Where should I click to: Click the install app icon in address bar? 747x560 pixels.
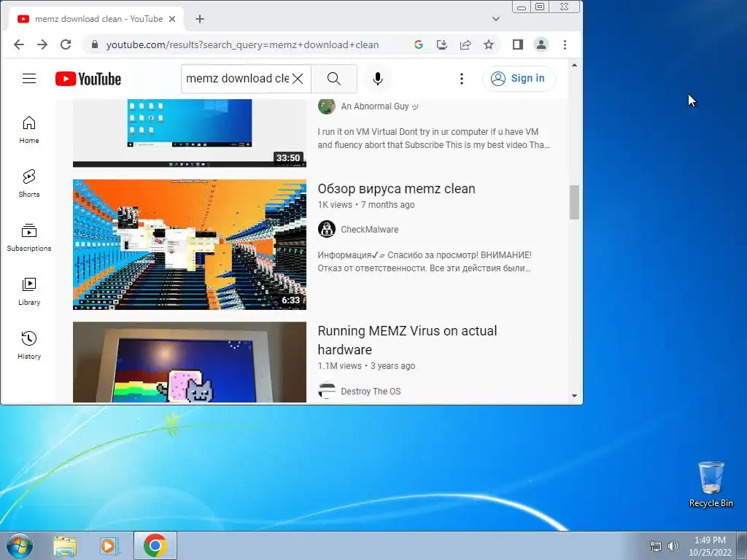442,44
